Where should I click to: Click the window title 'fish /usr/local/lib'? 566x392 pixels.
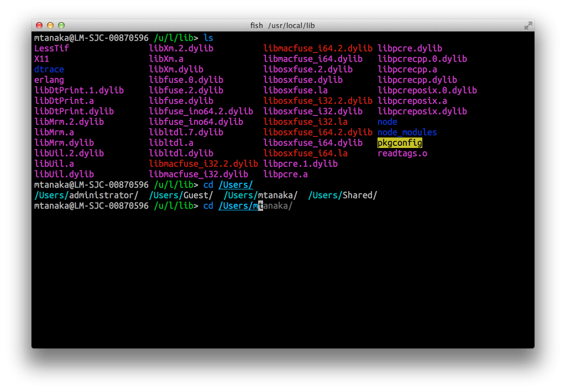(282, 25)
